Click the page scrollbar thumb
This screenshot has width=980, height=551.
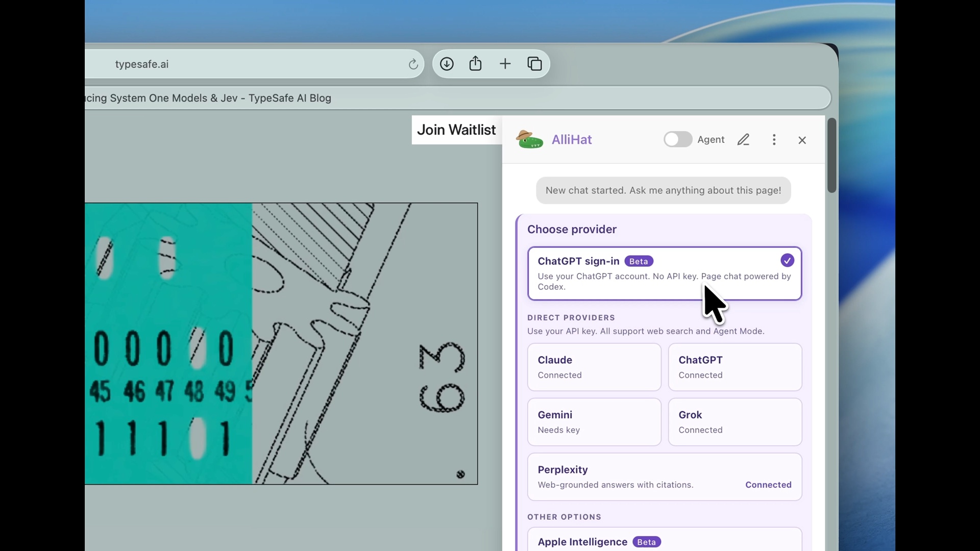pyautogui.click(x=831, y=156)
